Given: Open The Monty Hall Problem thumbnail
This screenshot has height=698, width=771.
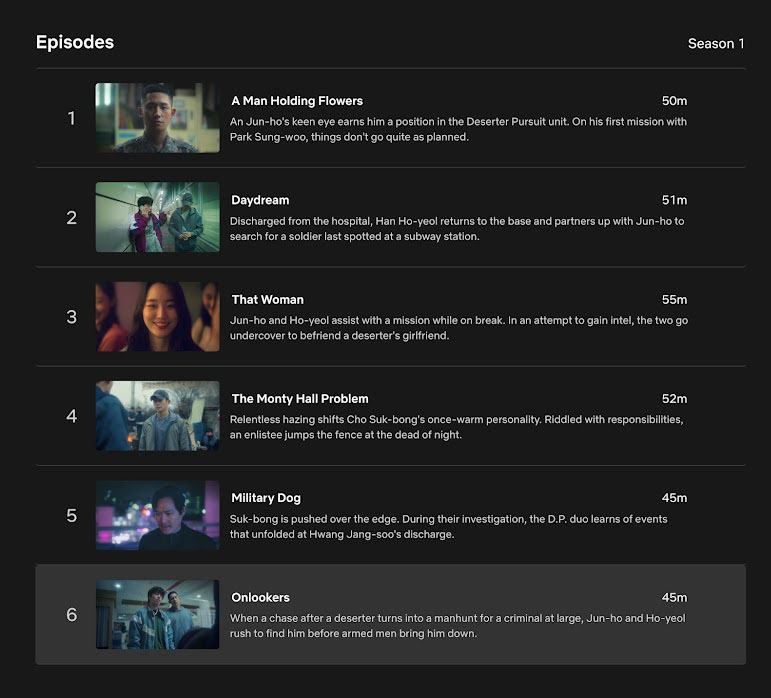Looking at the screenshot, I should [x=158, y=416].
